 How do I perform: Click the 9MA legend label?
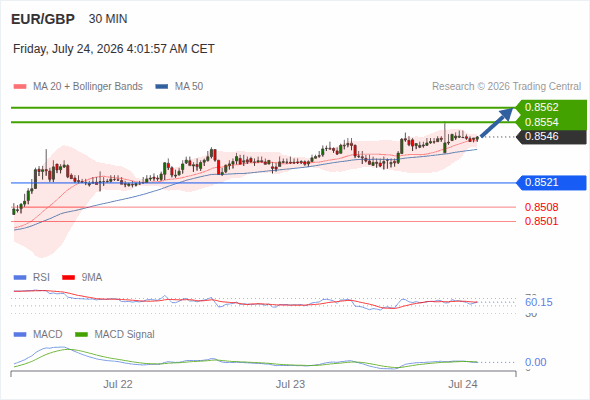pyautogui.click(x=92, y=278)
